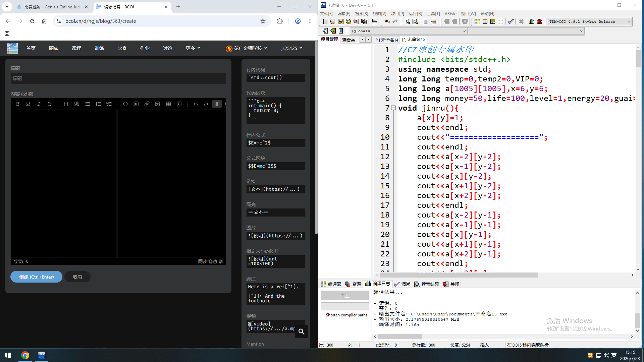
Task: Click the Dev-C++ run icon
Action: 485,21
